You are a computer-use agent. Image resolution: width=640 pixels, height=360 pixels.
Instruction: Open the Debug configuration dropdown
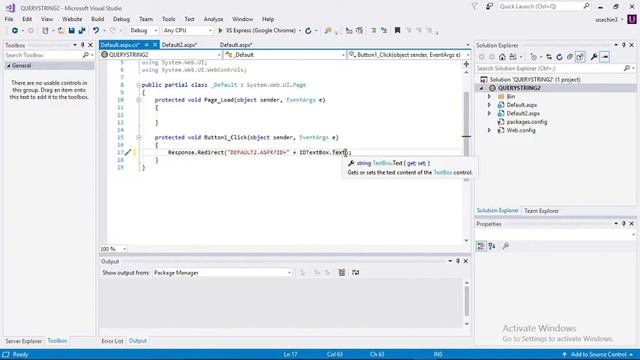[x=144, y=31]
